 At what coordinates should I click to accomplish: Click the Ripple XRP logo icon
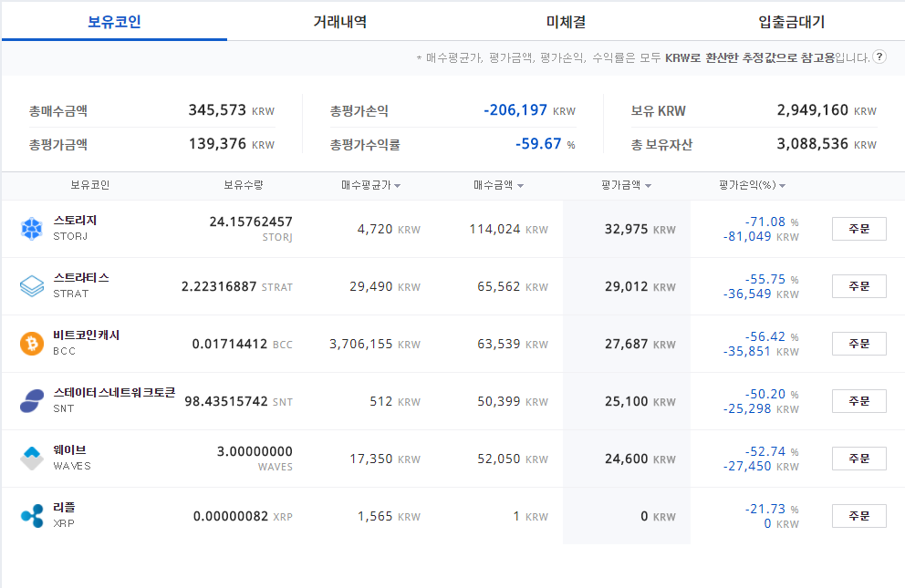tap(32, 516)
